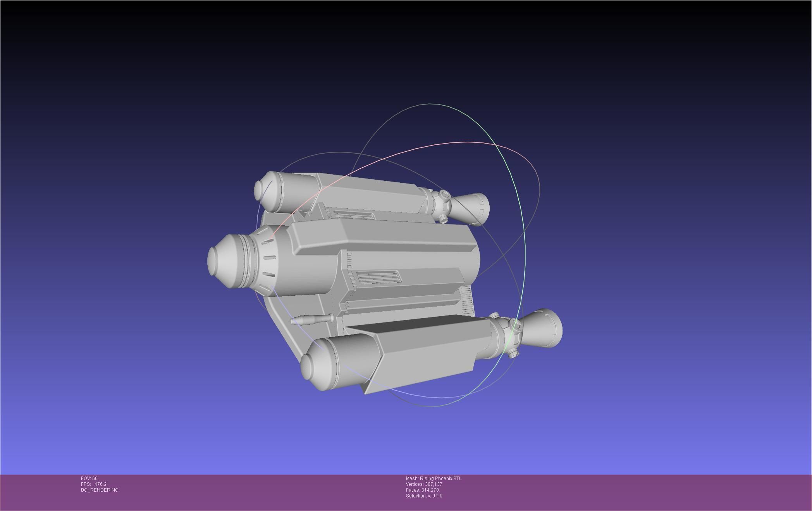
Task: Click the Vertices: 307,137 text
Action: click(x=424, y=484)
